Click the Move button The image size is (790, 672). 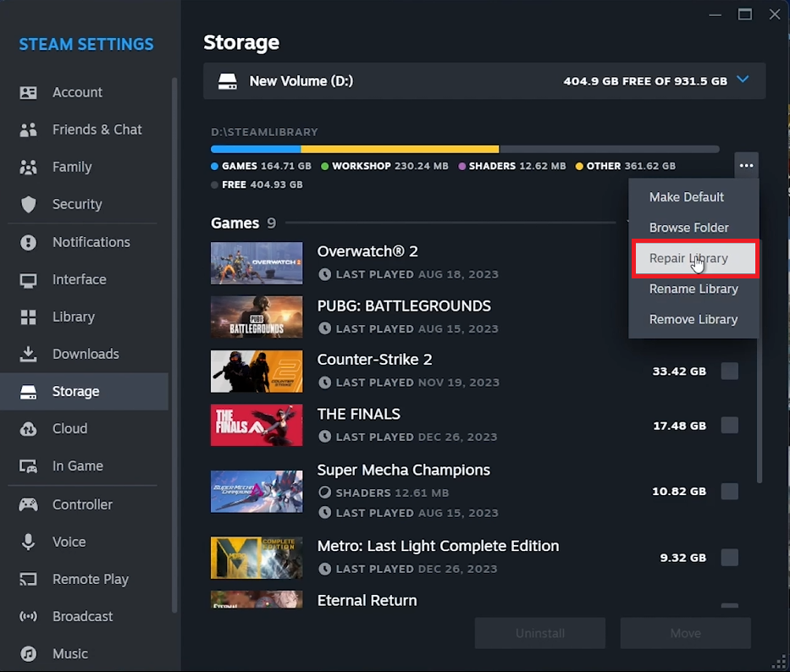click(x=685, y=633)
